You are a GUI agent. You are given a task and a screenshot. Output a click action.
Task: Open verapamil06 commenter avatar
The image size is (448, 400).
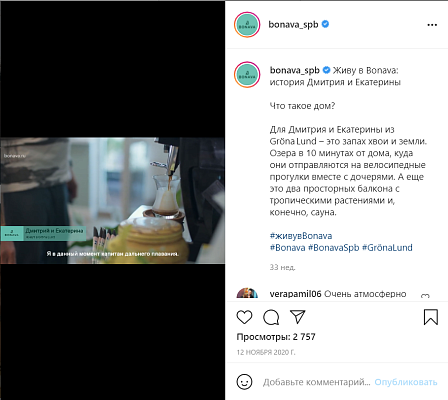click(247, 293)
